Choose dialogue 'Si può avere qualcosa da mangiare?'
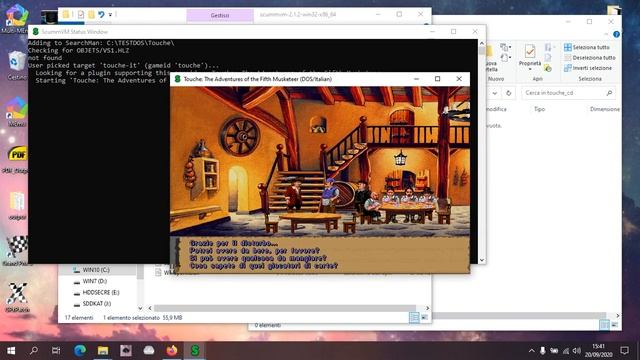 (258, 258)
